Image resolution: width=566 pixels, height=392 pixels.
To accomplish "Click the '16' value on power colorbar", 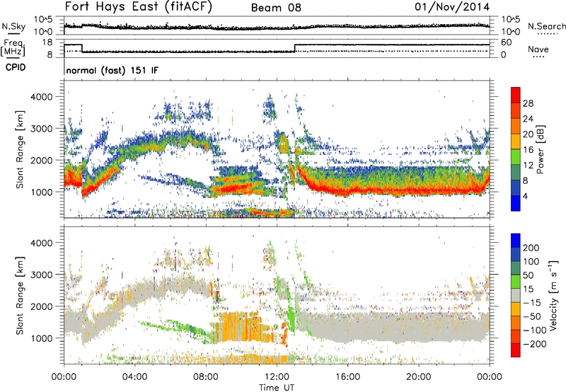I will coord(528,150).
